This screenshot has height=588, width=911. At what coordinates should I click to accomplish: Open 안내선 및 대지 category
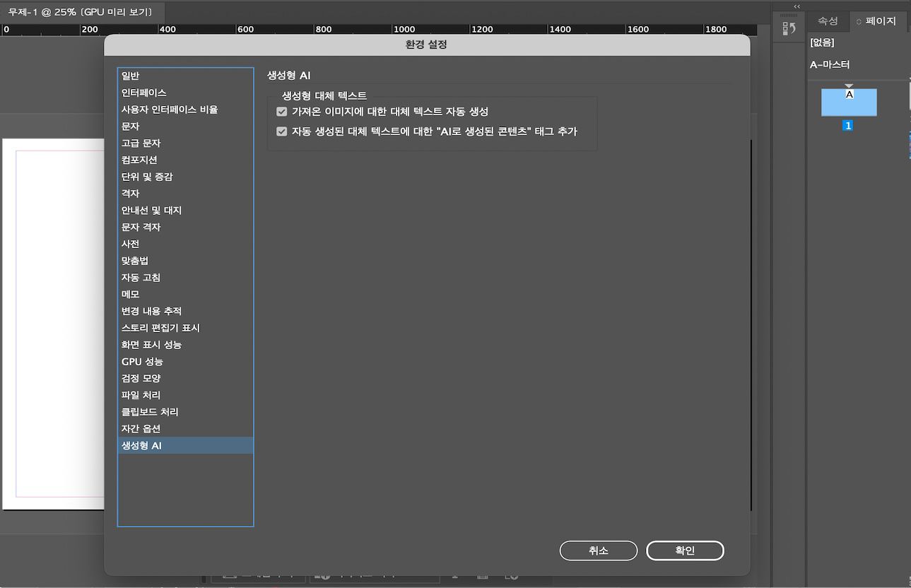click(x=185, y=211)
